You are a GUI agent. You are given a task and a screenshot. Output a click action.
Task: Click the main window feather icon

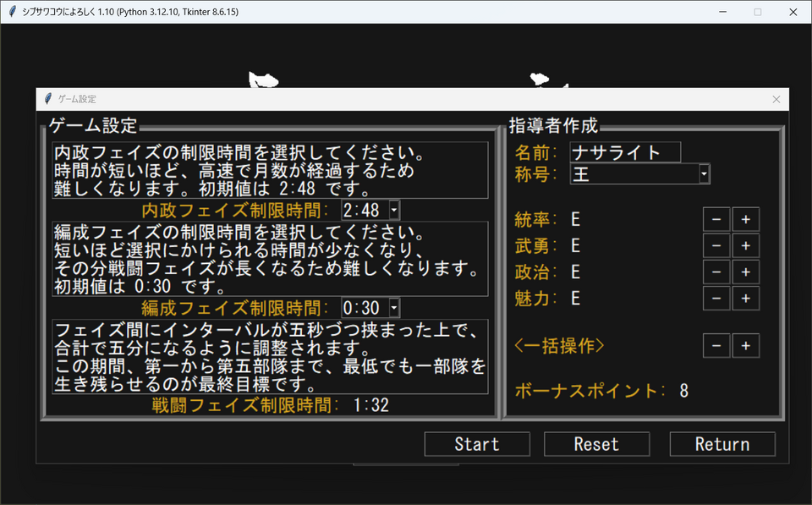click(x=12, y=12)
